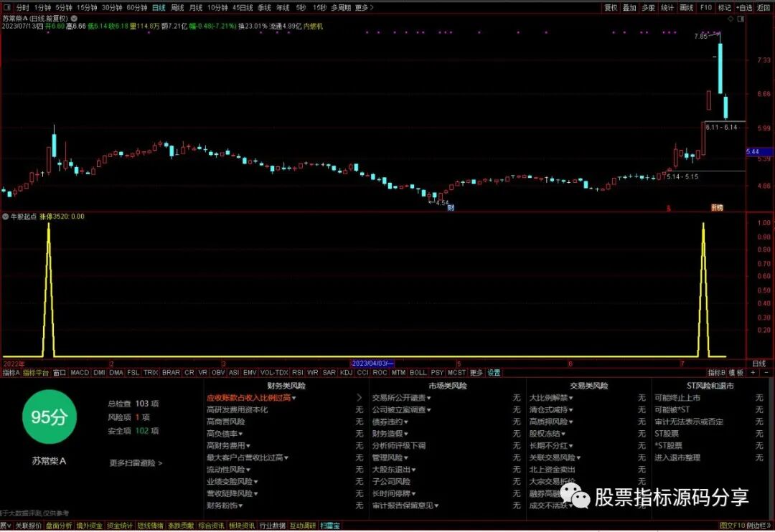The image size is (775, 532).
Task: Switch to the 周线 chart
Action: 177,7
